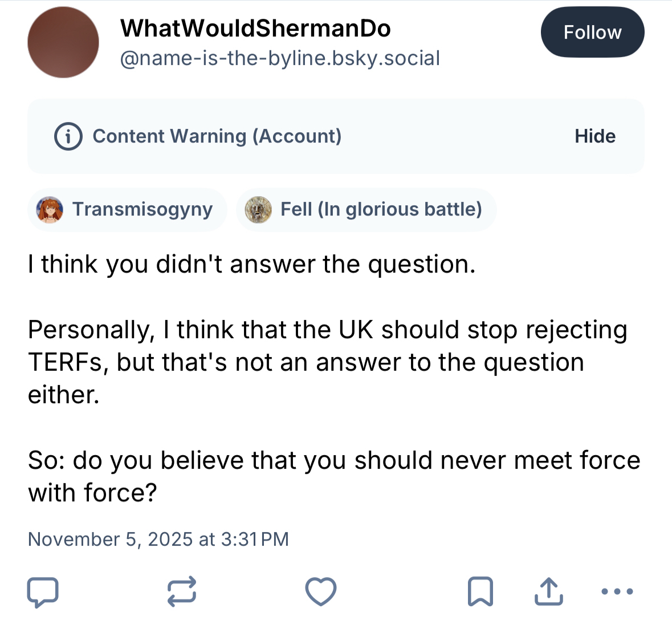This screenshot has width=672, height=629.
Task: Hide the account content warning
Action: [595, 136]
